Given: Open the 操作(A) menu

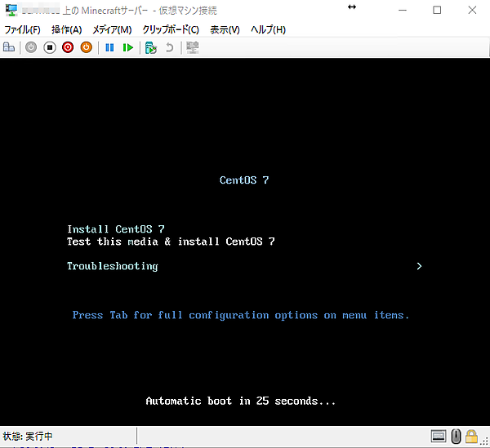Looking at the screenshot, I should tap(67, 29).
